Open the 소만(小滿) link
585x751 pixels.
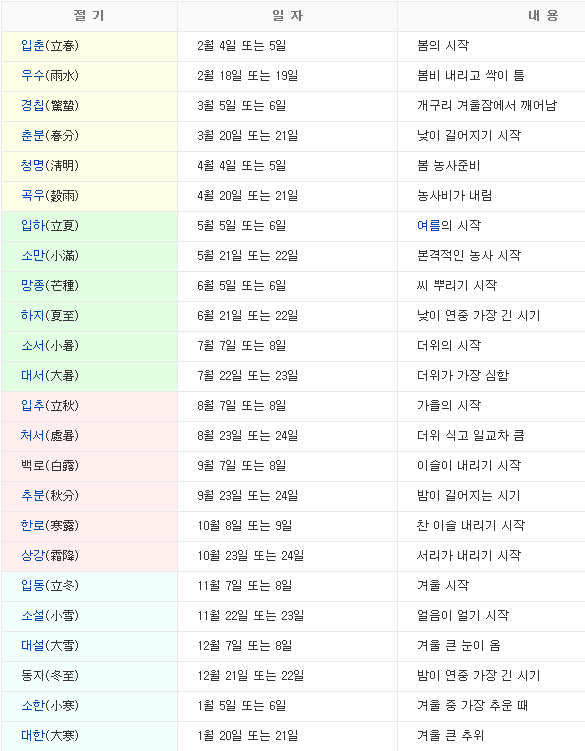[x=33, y=256]
